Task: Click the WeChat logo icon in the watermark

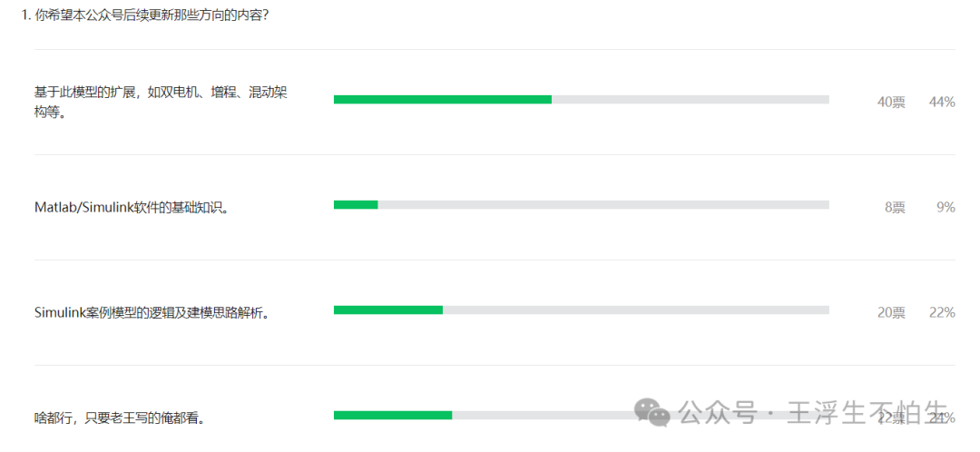Action: coord(653,413)
